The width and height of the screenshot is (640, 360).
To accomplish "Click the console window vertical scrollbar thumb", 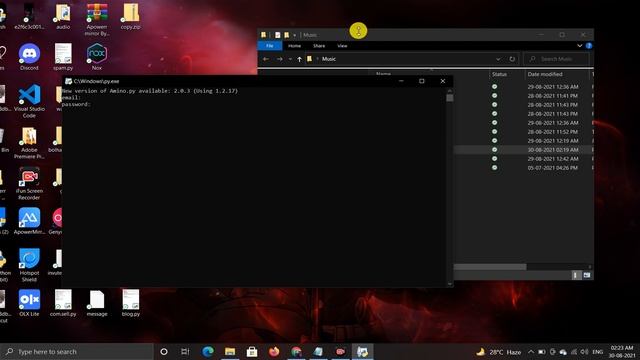I will pyautogui.click(x=450, y=98).
